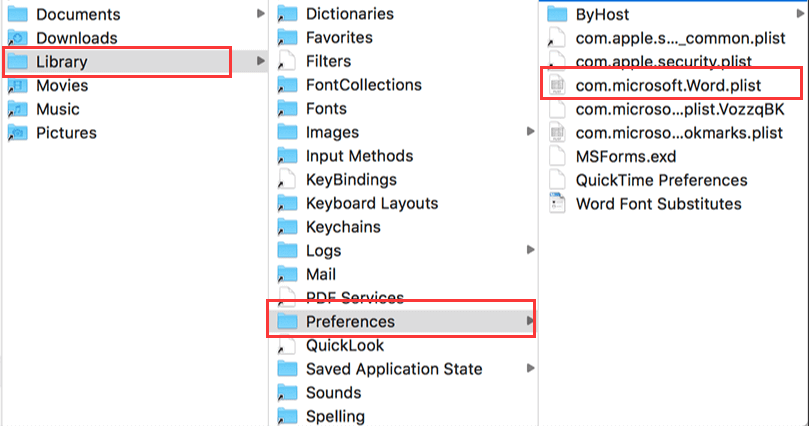Select the Word Font Substitutes file name
This screenshot has height=426, width=809.
click(x=659, y=204)
